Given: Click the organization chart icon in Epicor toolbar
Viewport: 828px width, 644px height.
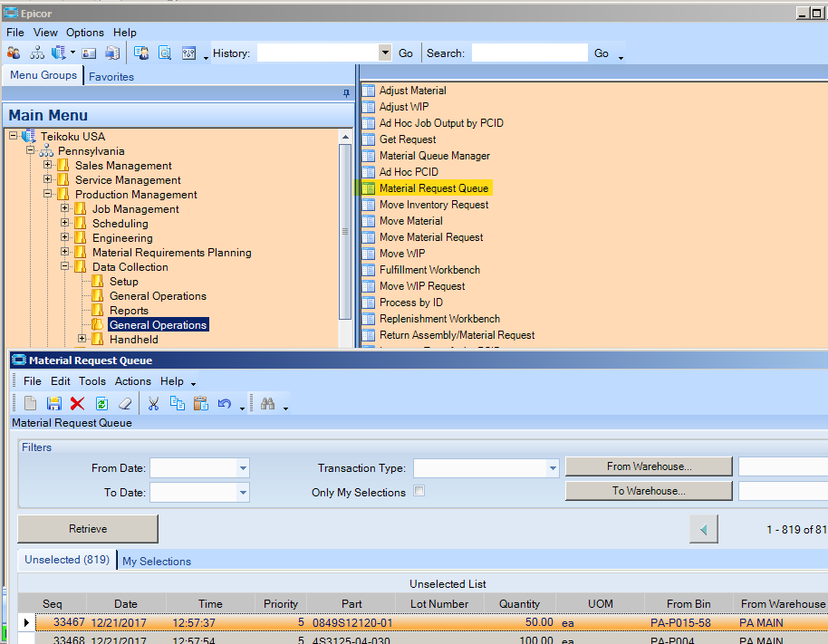Looking at the screenshot, I should [37, 53].
